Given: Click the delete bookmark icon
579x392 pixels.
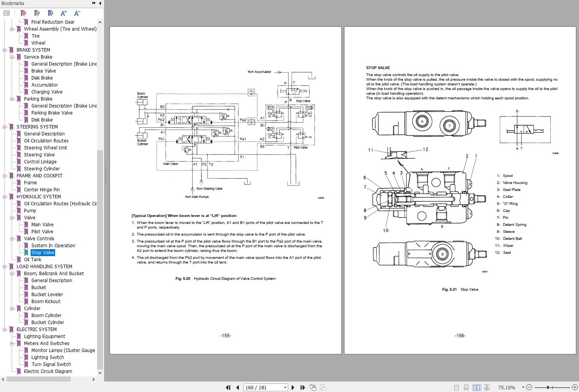Looking at the screenshot, I should [x=23, y=13].
